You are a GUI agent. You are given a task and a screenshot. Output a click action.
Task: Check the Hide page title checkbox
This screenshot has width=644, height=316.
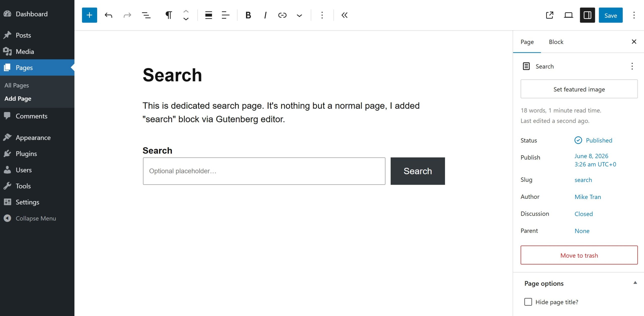point(528,302)
